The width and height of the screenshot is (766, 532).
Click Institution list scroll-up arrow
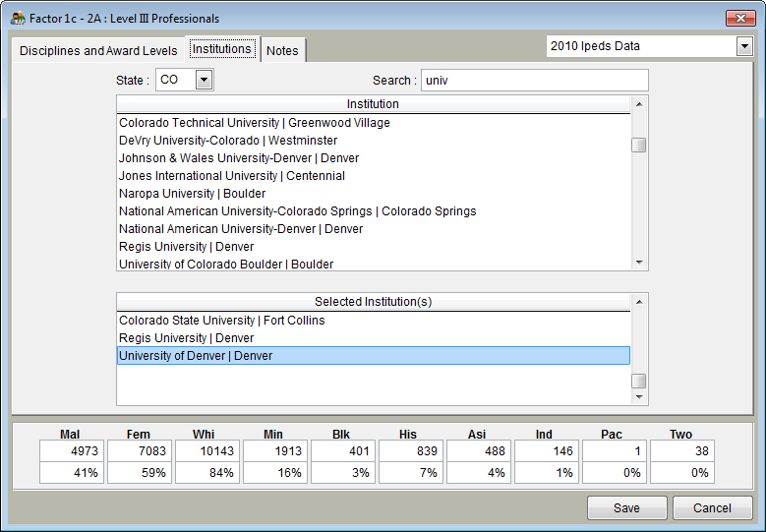pyautogui.click(x=639, y=104)
